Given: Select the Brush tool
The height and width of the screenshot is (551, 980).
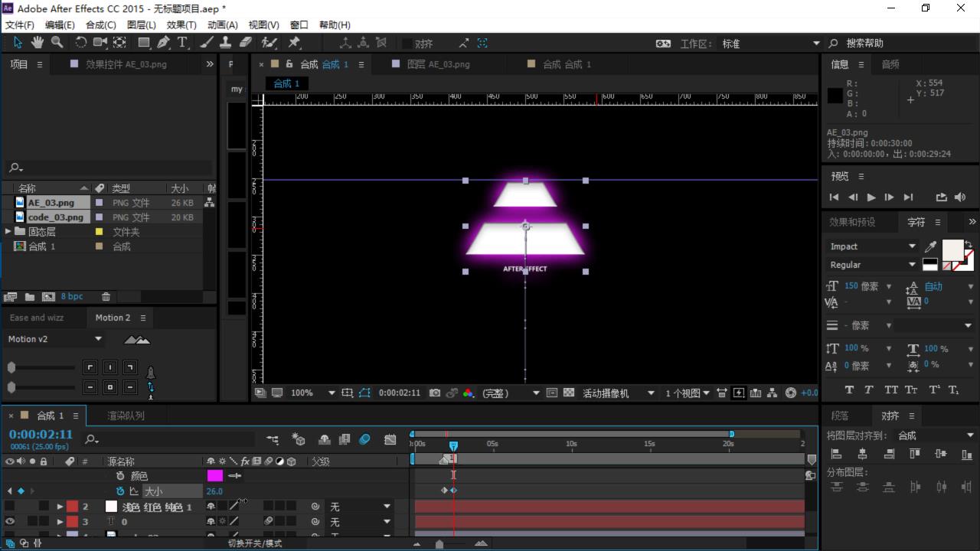Looking at the screenshot, I should coord(207,43).
